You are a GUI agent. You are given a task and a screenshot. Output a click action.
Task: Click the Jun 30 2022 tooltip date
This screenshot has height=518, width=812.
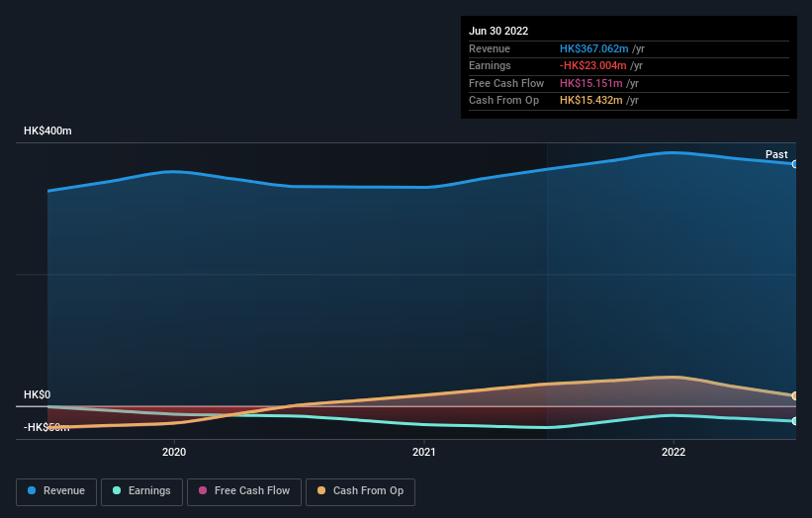coord(498,31)
